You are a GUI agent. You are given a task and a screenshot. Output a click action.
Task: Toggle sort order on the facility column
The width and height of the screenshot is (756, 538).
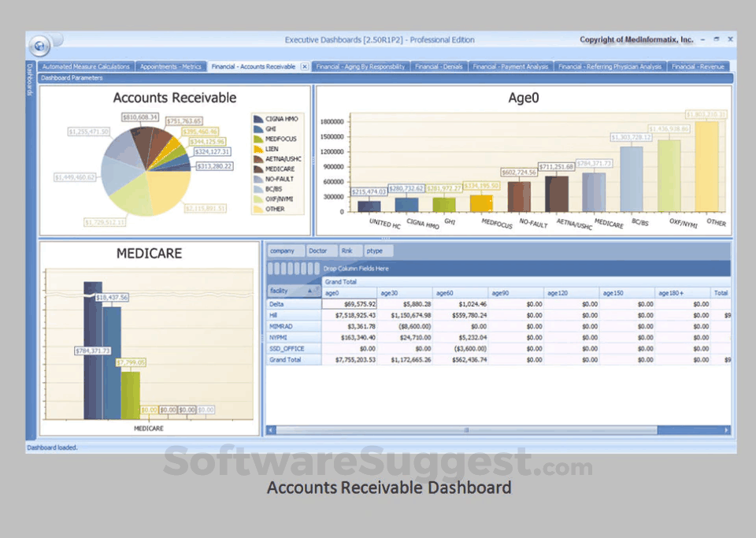pyautogui.click(x=310, y=291)
